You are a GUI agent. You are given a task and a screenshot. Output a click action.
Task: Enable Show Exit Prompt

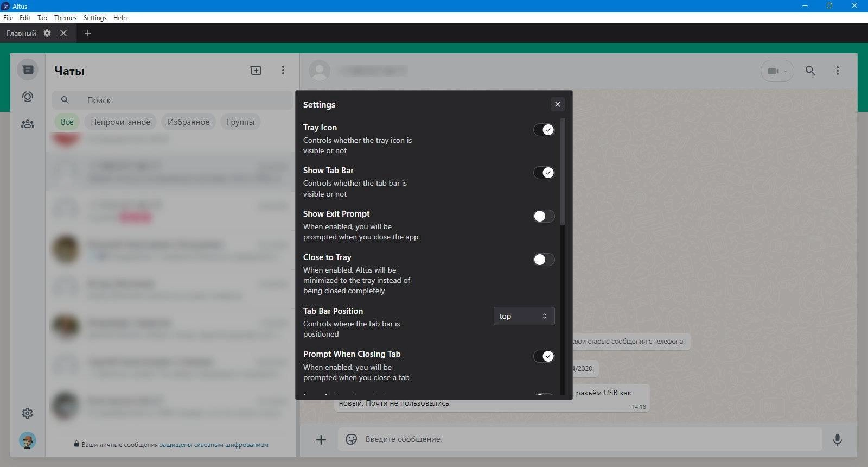(x=544, y=216)
